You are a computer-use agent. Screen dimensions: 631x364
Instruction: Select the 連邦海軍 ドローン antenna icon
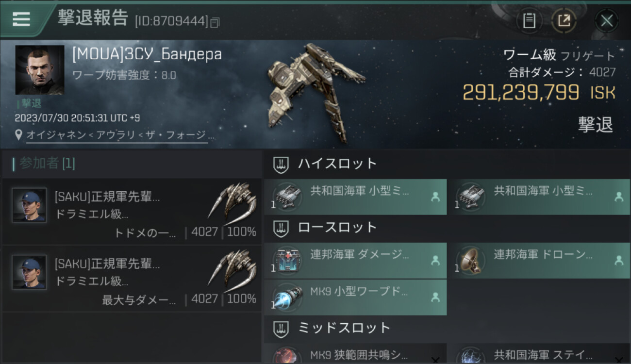(470, 261)
